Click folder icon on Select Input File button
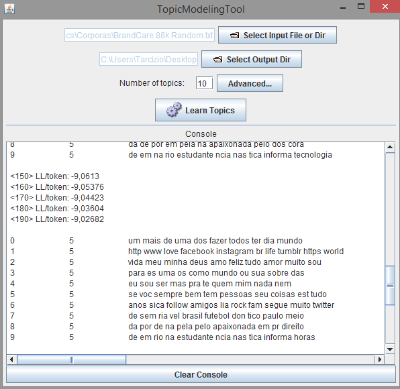 pyautogui.click(x=235, y=35)
